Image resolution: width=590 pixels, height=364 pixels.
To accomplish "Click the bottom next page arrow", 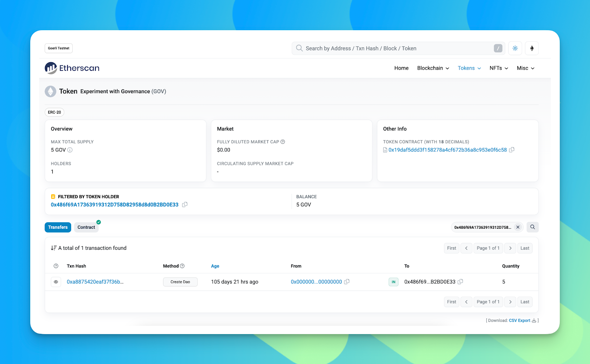I will tap(510, 302).
